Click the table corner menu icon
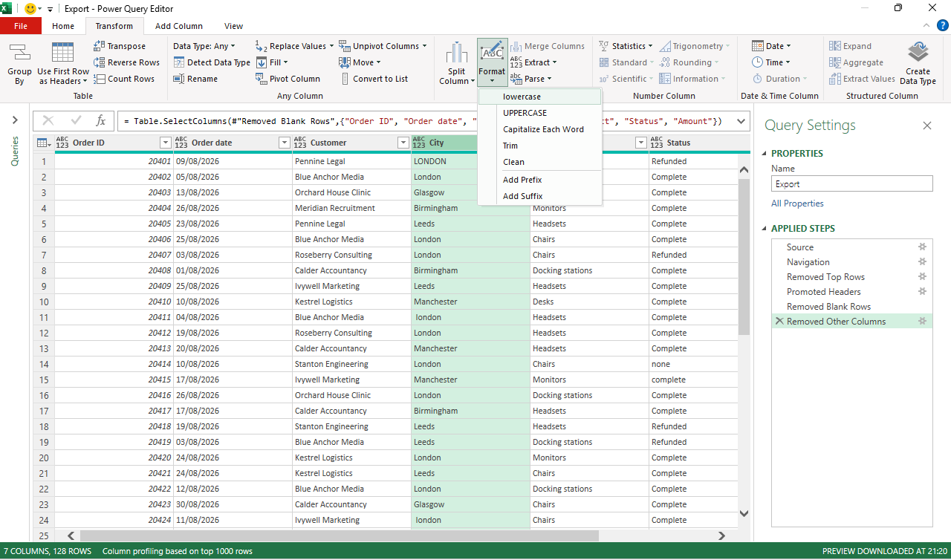951x560 pixels. (43, 143)
